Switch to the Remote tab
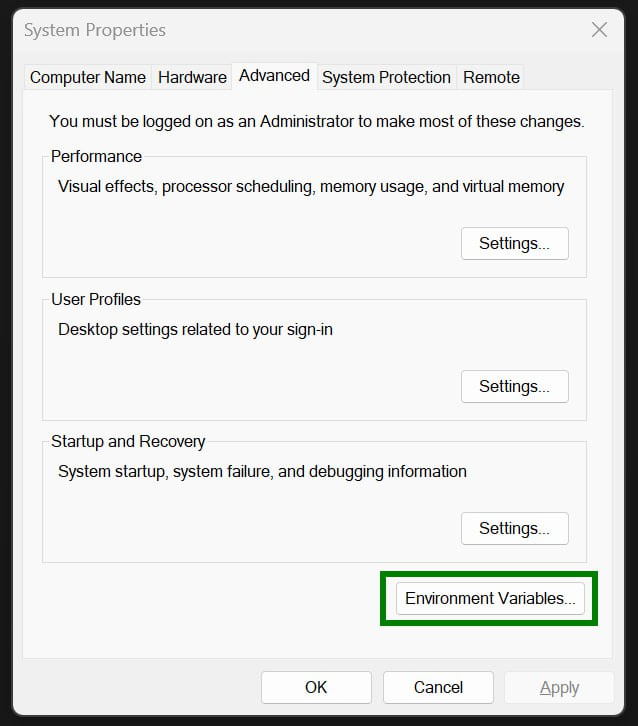The image size is (638, 726). pyautogui.click(x=491, y=77)
